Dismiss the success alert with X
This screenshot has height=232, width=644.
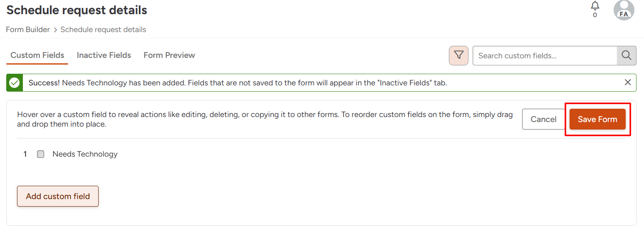coord(628,82)
